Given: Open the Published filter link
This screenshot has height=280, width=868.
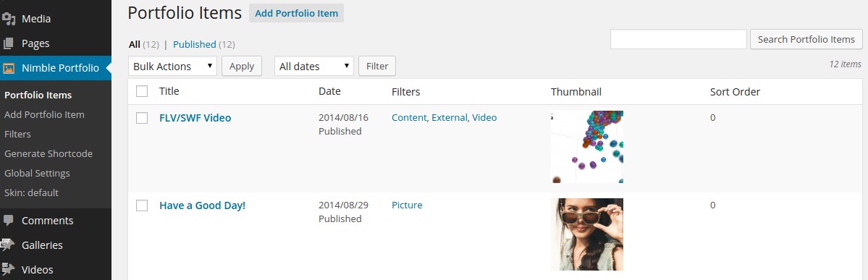Looking at the screenshot, I should pyautogui.click(x=194, y=44).
